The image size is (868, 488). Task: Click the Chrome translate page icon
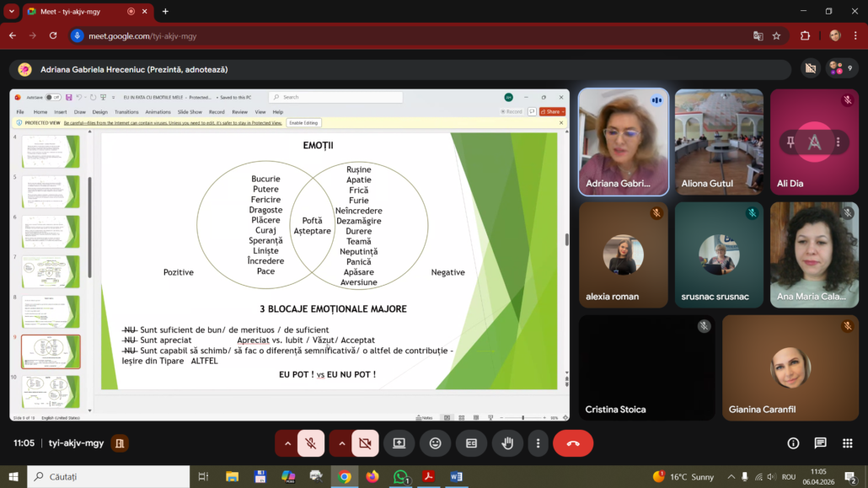(758, 36)
